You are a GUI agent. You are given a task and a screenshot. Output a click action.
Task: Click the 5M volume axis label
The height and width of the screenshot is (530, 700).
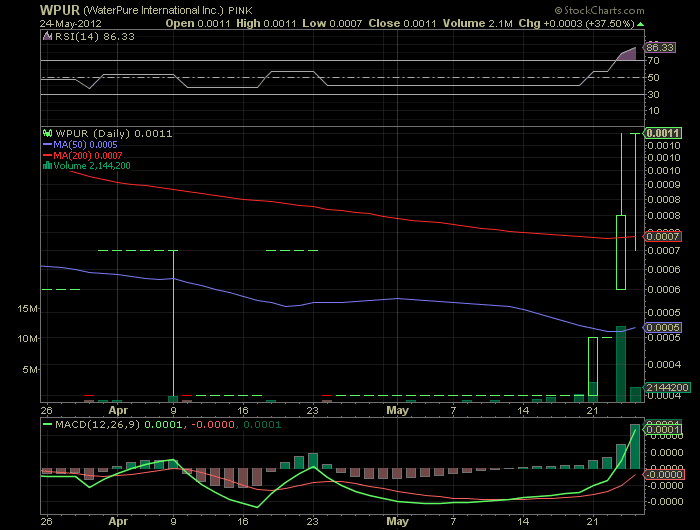click(30, 369)
